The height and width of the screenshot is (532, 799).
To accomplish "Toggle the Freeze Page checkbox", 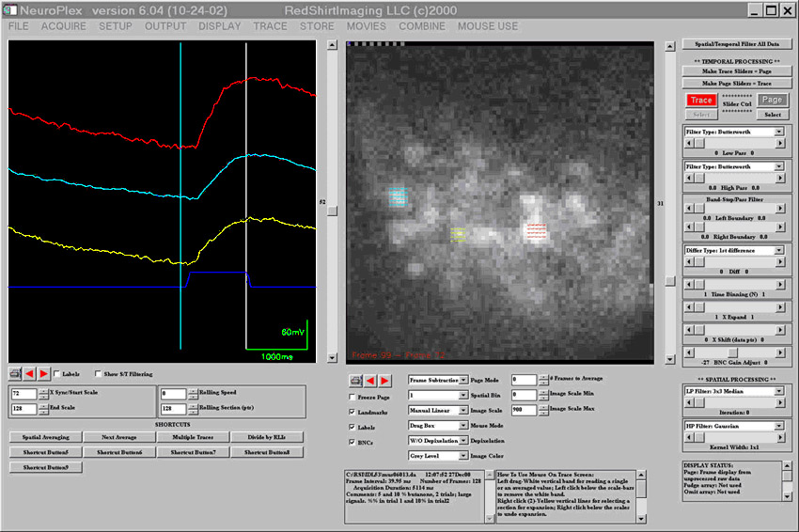I will 352,398.
